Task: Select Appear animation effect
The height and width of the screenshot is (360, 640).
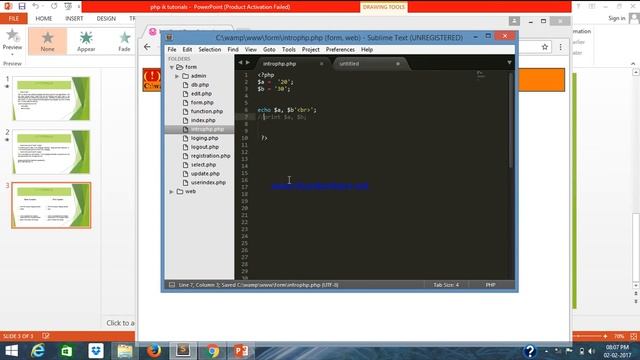Action: [x=86, y=41]
